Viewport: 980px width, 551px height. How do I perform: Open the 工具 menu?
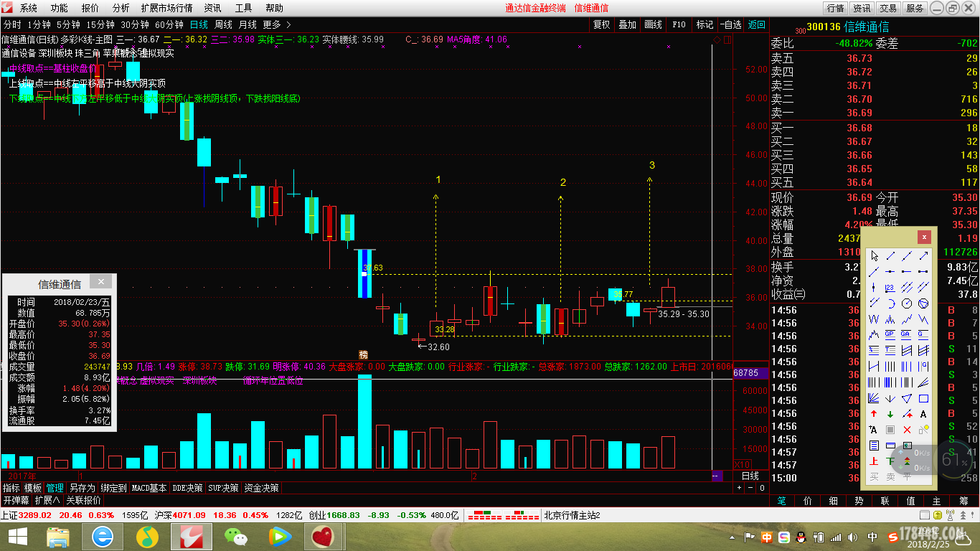244,8
